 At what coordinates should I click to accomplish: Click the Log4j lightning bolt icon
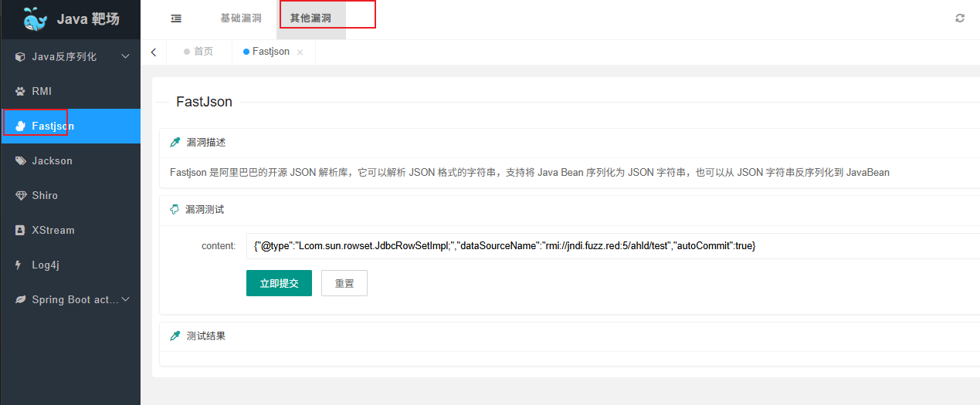point(19,265)
